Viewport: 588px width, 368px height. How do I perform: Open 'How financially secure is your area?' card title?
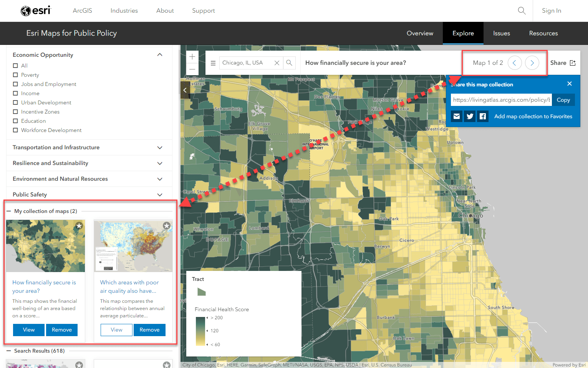(44, 287)
